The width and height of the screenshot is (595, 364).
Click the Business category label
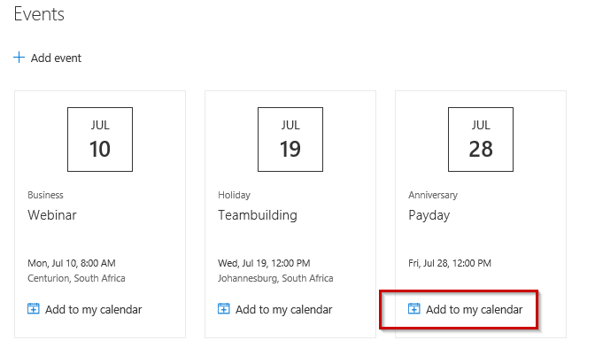(x=46, y=195)
